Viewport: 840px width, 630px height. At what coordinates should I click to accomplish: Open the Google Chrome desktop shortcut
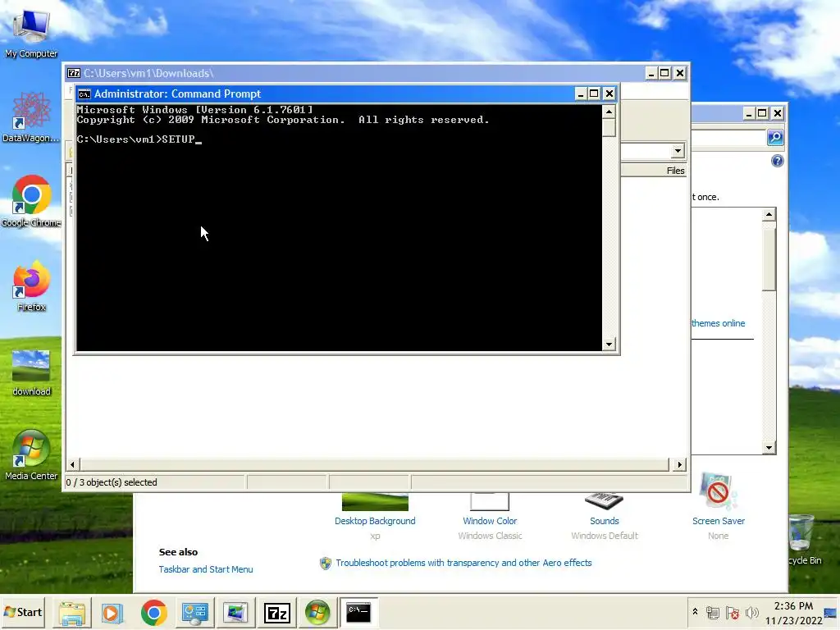(31, 201)
